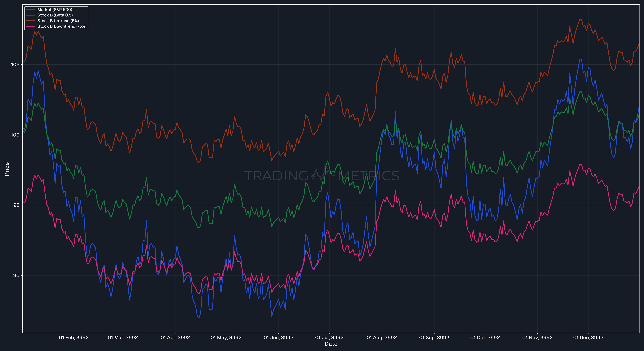This screenshot has height=351, width=644.
Task: Click the Date x-axis title
Action: tap(331, 344)
